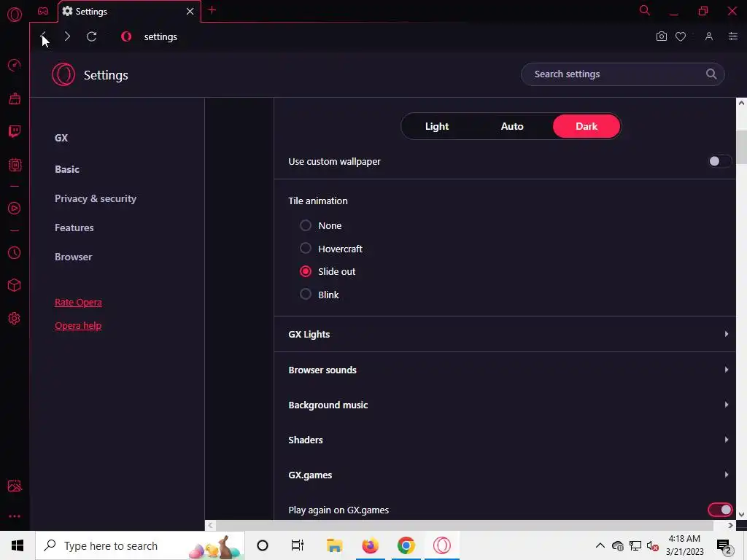Image resolution: width=747 pixels, height=560 pixels.
Task: Open the Player sidebar icon
Action: click(x=15, y=208)
